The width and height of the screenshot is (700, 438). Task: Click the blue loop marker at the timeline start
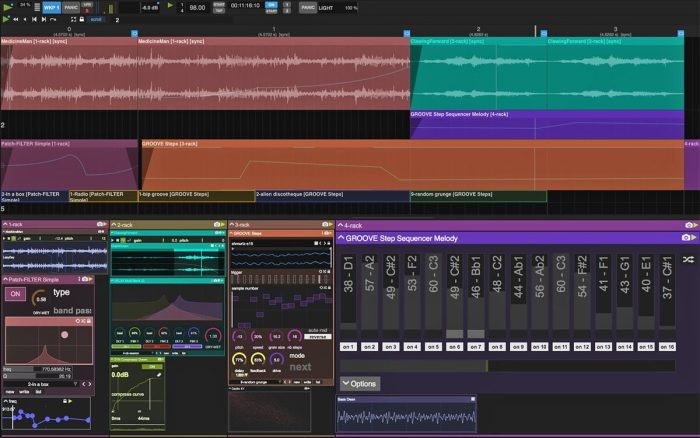(x=134, y=33)
